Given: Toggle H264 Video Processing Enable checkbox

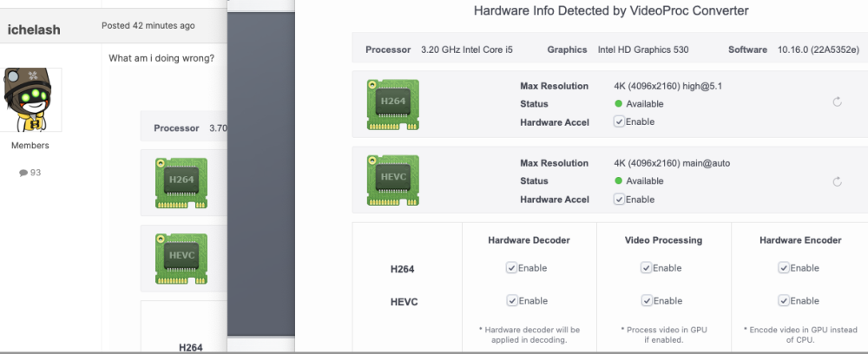Looking at the screenshot, I should [646, 268].
